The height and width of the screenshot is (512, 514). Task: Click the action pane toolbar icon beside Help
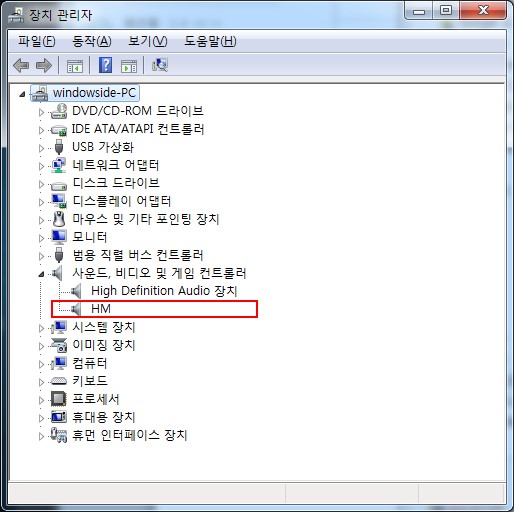coord(129,66)
